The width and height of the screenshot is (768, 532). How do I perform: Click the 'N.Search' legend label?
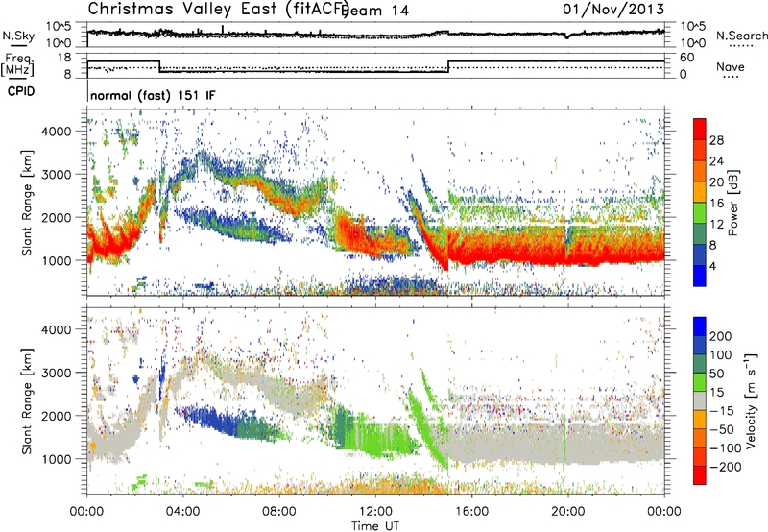742,36
